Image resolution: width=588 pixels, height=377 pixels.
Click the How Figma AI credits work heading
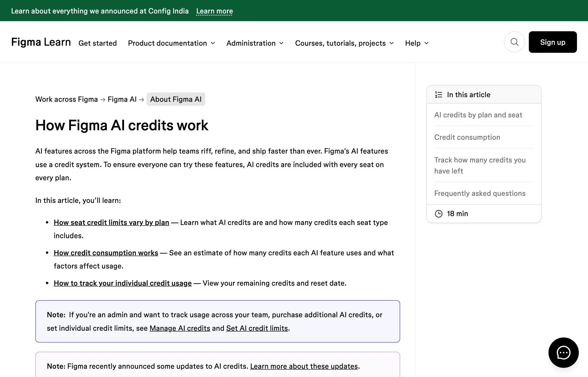122,125
